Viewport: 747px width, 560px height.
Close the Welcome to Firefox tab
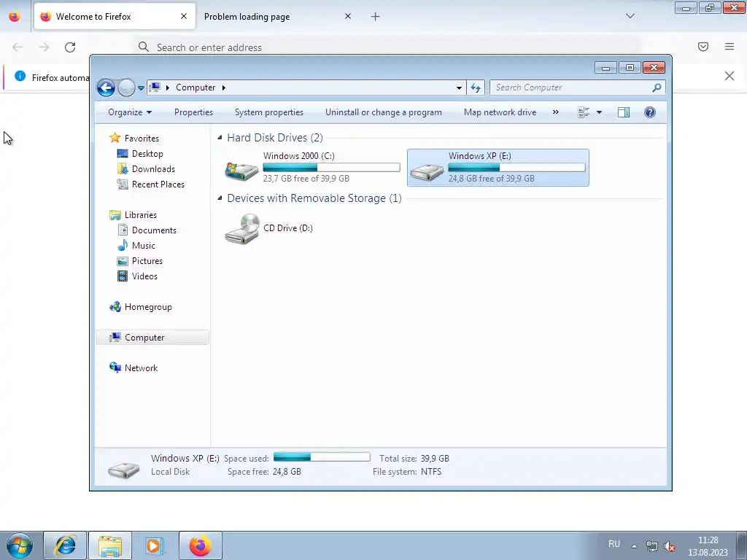click(x=184, y=17)
